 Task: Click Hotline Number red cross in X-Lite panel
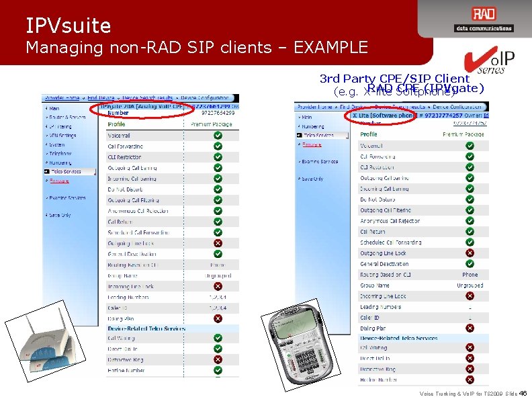(x=470, y=380)
